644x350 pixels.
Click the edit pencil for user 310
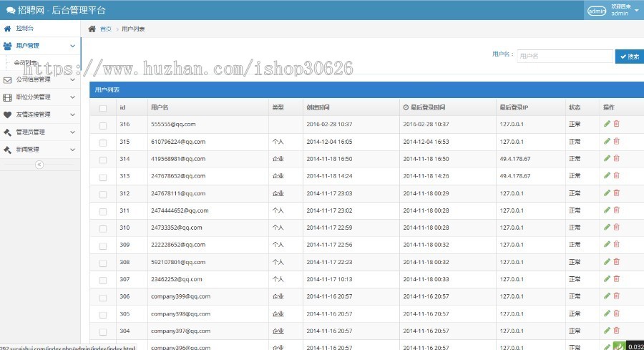[x=607, y=227]
